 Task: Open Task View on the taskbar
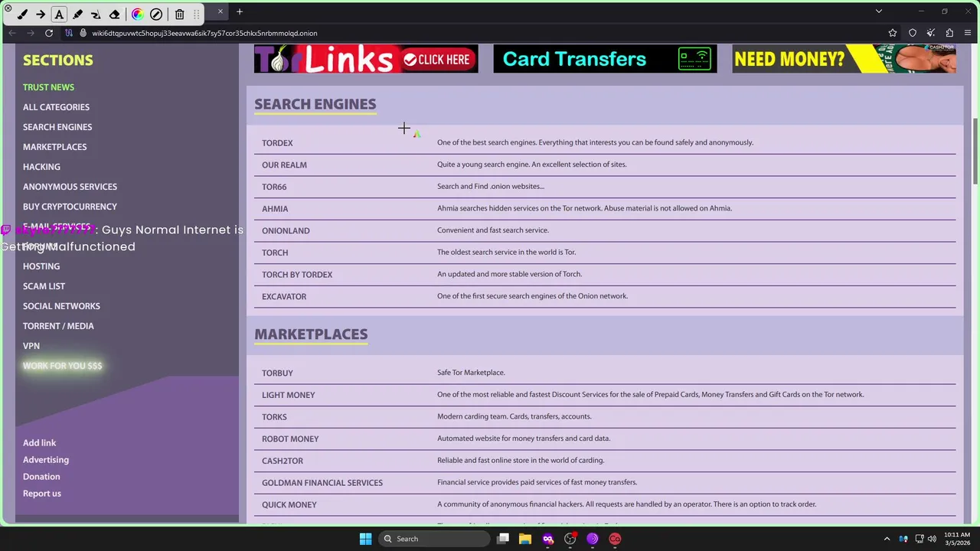coord(503,539)
